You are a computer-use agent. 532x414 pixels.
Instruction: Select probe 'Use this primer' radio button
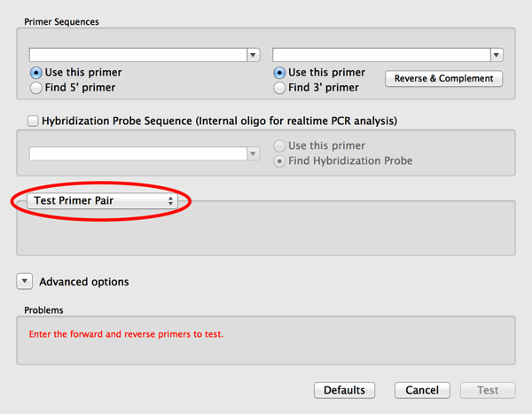pos(280,146)
